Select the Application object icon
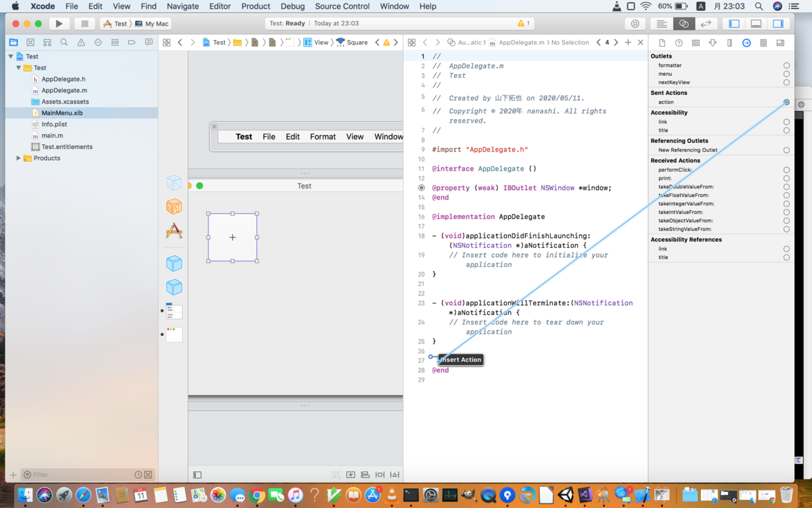Screen dimensions: 812x508 coord(174,231)
